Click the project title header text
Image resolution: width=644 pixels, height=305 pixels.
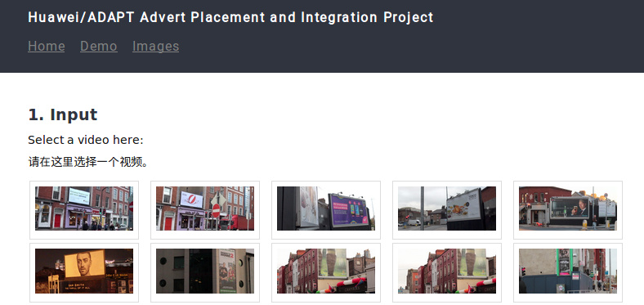coord(230,17)
